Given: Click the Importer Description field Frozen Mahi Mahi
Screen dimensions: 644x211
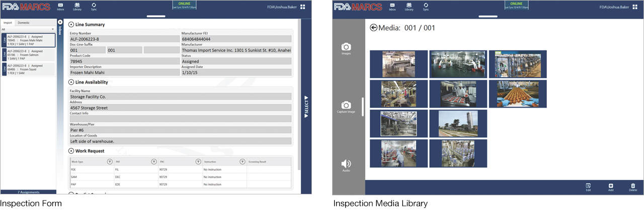Looking at the screenshot, I should [124, 73].
